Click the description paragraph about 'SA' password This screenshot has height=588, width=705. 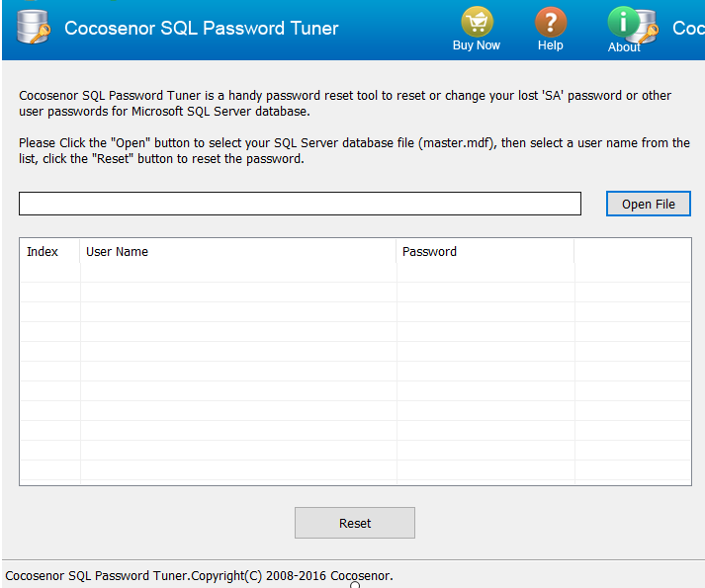pos(345,103)
